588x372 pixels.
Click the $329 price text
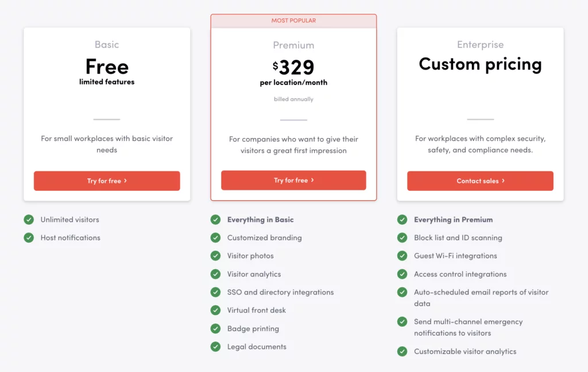click(x=293, y=66)
